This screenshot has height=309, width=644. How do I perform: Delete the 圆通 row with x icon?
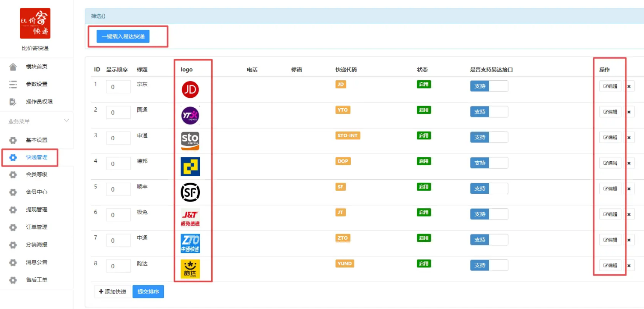point(629,112)
